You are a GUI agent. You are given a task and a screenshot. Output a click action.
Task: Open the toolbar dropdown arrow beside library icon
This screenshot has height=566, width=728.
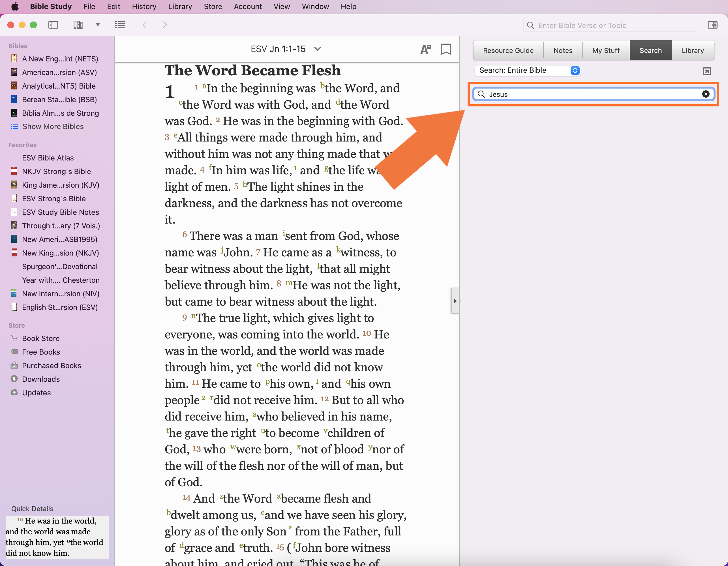(98, 25)
